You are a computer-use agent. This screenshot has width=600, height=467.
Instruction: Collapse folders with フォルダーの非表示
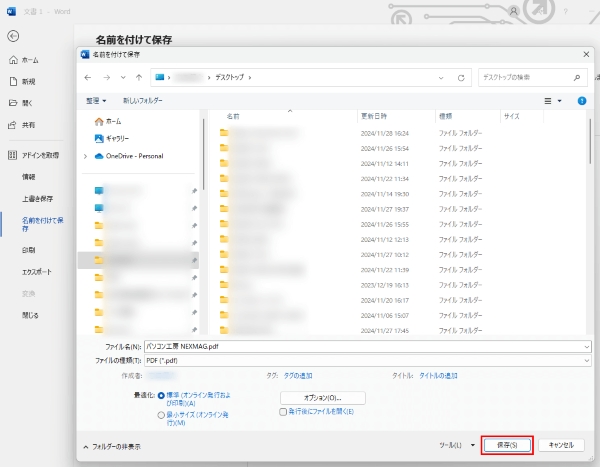[x=112, y=447]
